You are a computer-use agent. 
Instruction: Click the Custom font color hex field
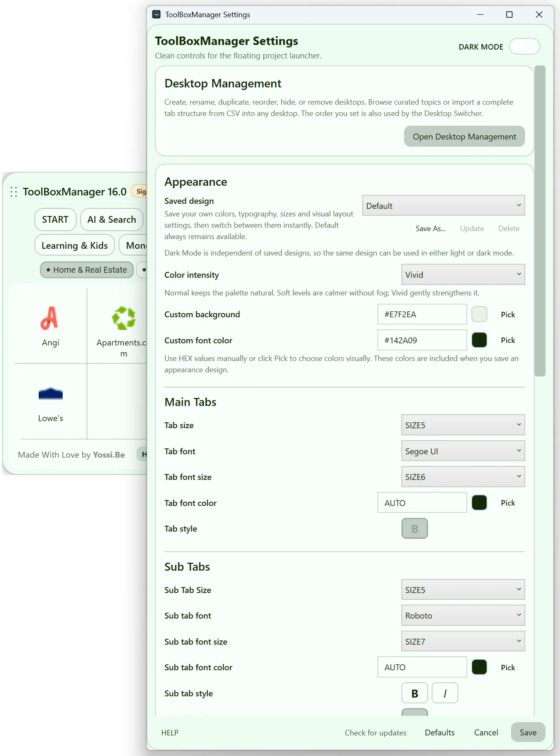pos(422,340)
